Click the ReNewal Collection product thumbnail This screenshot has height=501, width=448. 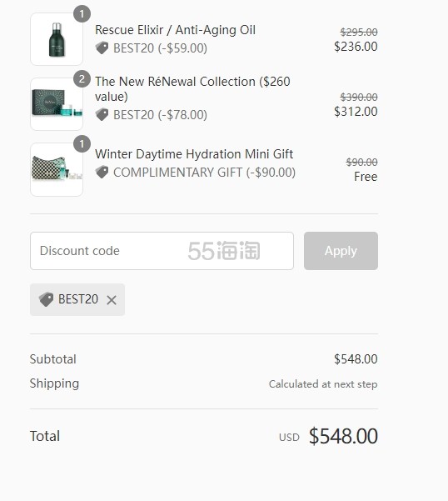[x=57, y=104]
